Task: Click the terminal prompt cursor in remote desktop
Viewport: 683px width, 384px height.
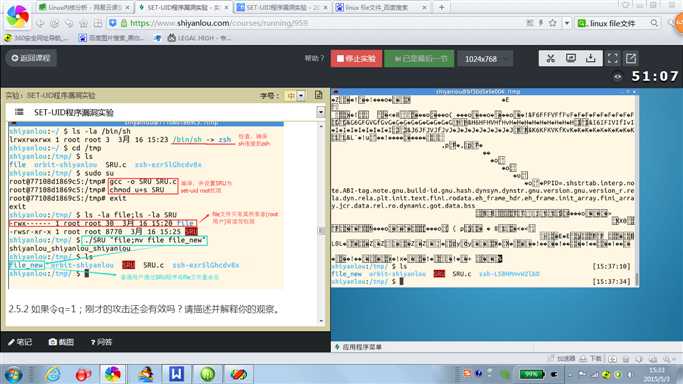Action: (401, 281)
